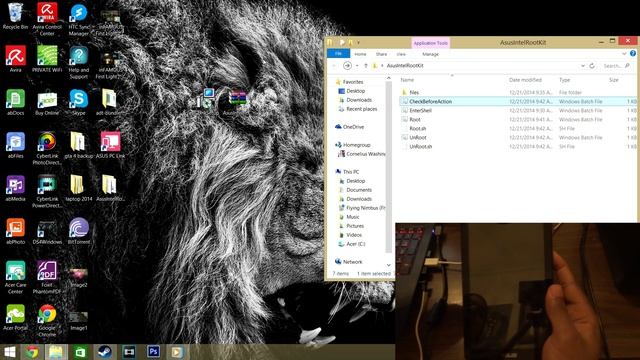Screen dimensions: 640x360
Task: Go forward in Explorer navigation
Action: pyautogui.click(x=347, y=65)
